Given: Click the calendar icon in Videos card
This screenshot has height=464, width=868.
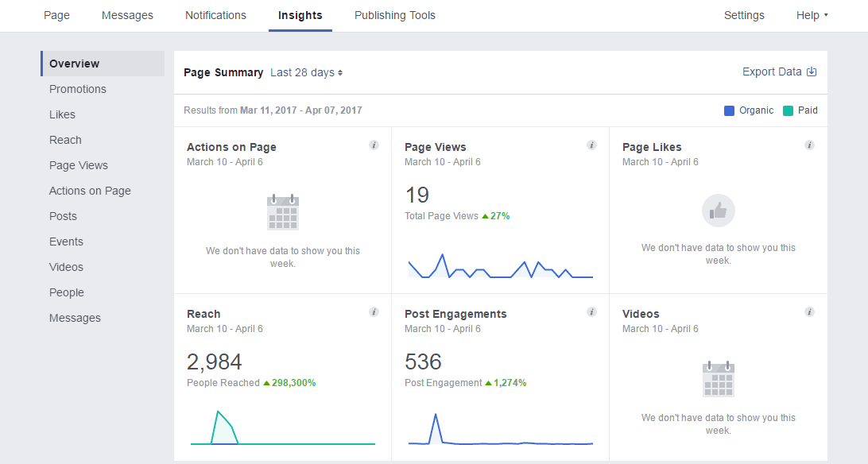Looking at the screenshot, I should pyautogui.click(x=718, y=379).
